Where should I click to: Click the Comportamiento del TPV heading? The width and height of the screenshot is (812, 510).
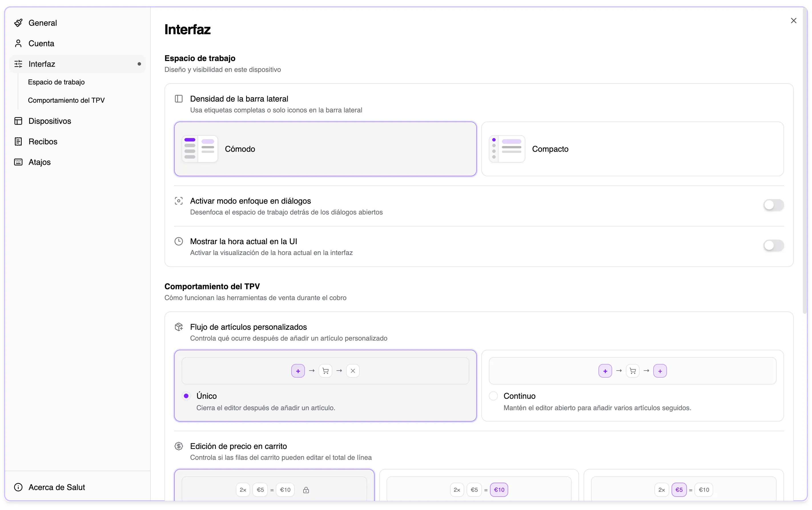212,286
